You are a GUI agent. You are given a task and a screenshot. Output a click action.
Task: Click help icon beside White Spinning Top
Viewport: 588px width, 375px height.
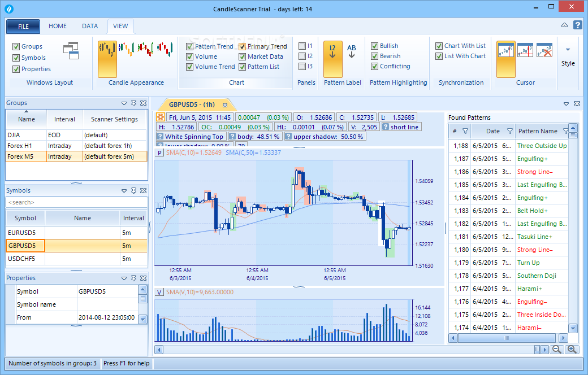160,137
